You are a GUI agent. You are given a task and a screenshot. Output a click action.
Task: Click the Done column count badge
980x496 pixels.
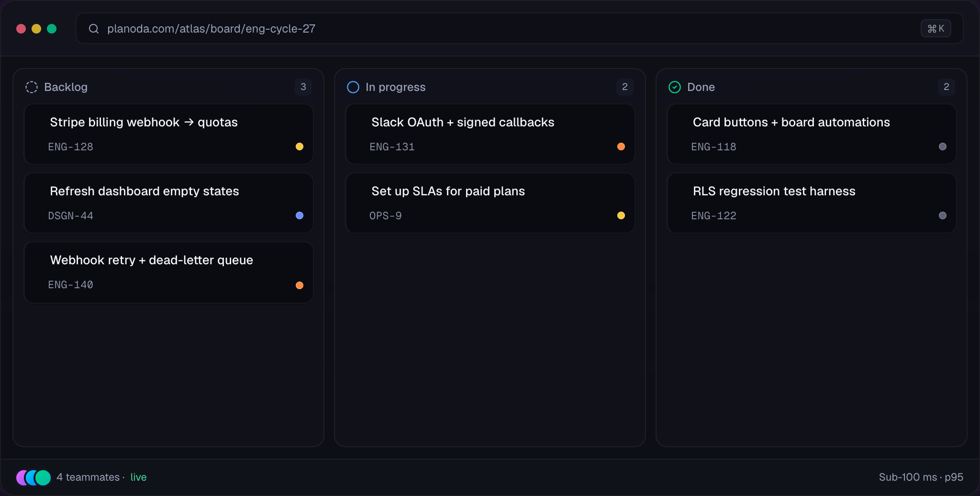tap(947, 87)
